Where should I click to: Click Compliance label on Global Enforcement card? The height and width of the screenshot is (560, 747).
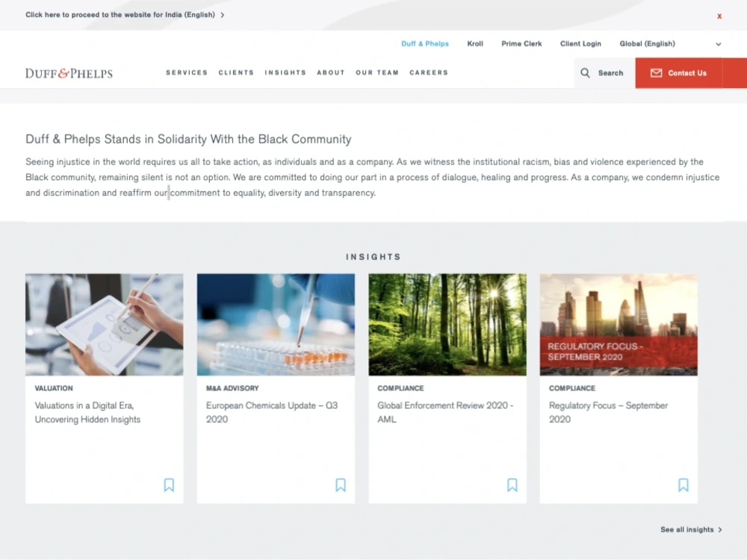tap(400, 388)
